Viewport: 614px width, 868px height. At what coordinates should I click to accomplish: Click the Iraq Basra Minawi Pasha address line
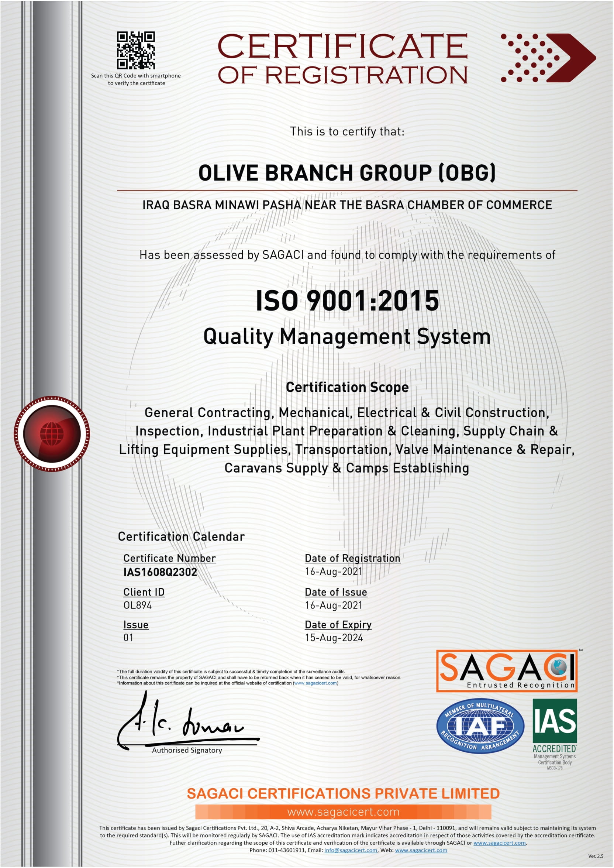[347, 205]
